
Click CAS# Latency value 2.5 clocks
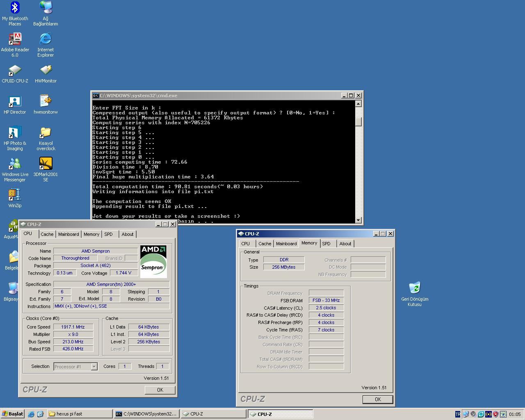[326, 308]
